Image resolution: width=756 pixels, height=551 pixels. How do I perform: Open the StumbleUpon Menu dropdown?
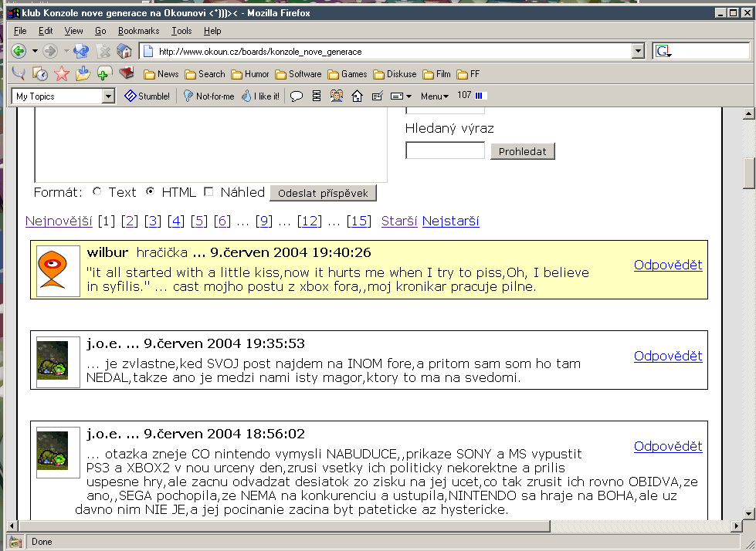435,96
